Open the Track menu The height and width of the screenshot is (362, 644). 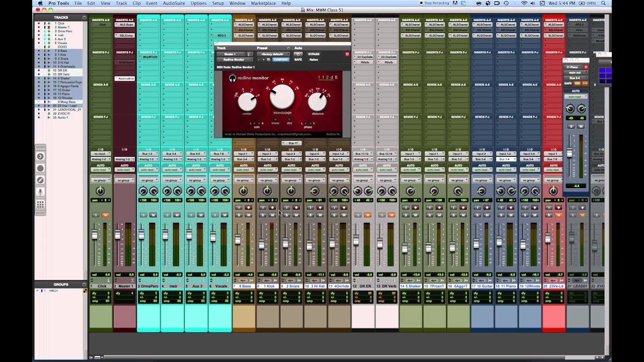(x=121, y=3)
